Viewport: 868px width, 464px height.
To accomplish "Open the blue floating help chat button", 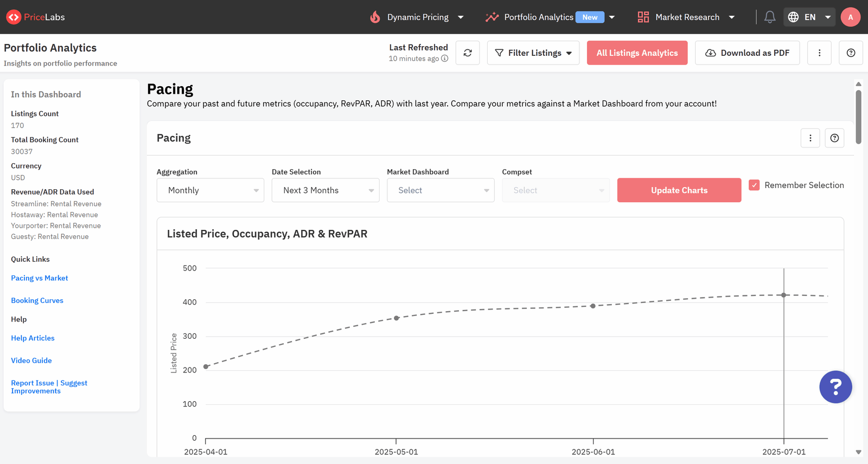I will [835, 387].
